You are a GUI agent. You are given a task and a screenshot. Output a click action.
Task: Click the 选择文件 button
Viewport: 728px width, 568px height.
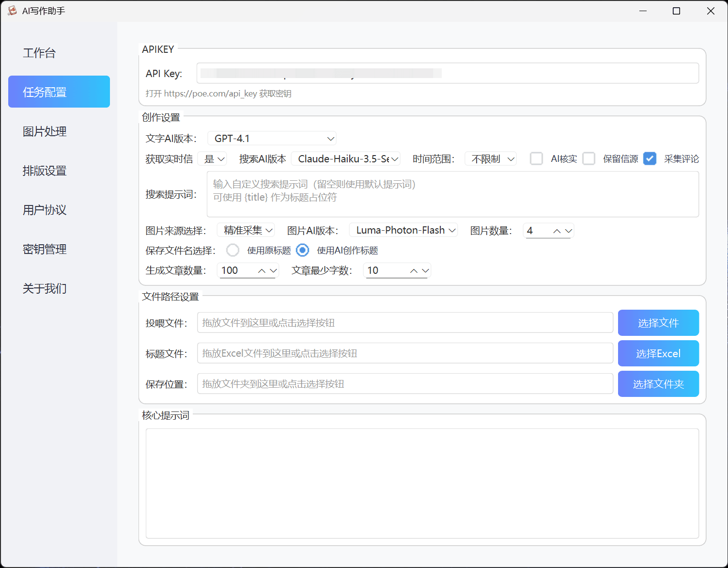[x=658, y=322]
